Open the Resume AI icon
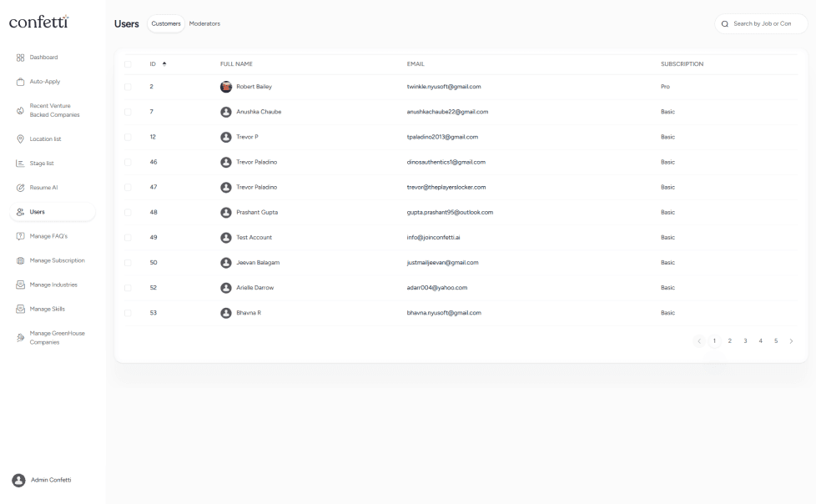Image resolution: width=816 pixels, height=504 pixels. pos(20,187)
